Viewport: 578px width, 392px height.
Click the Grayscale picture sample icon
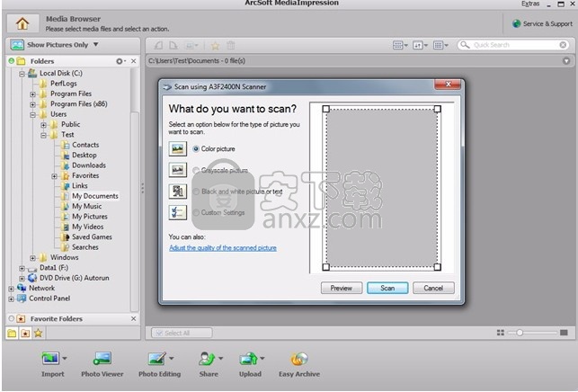178,170
